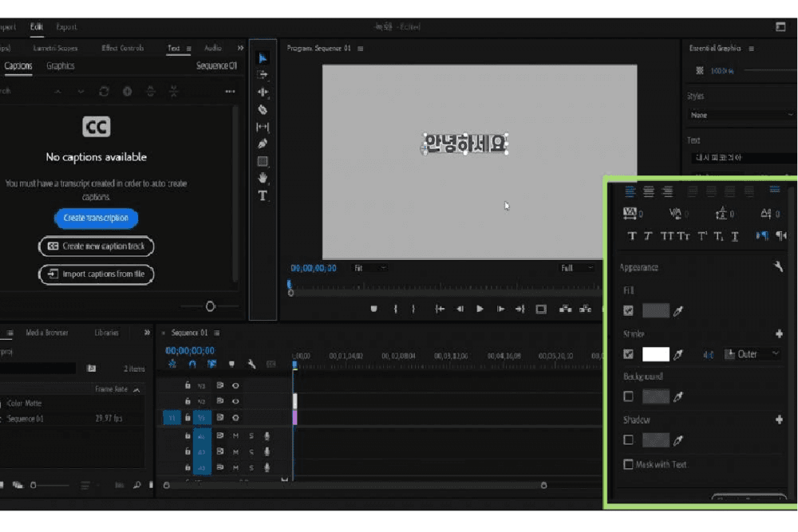Open Essential Graphics panel menu
798x532 pixels.
point(751,49)
